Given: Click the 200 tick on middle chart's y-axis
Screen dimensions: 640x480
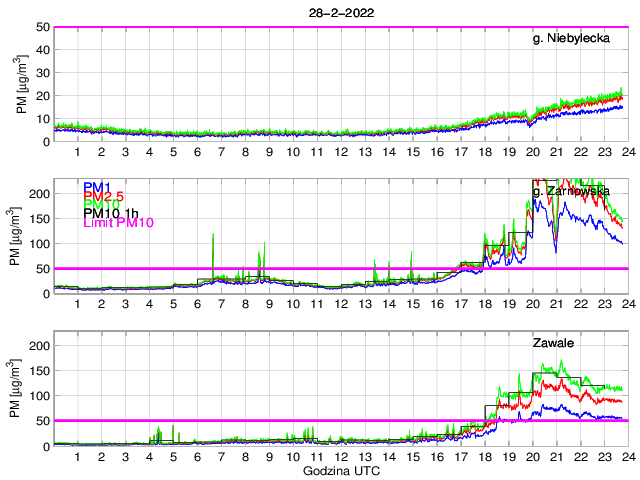Looking at the screenshot, I should [x=39, y=193].
